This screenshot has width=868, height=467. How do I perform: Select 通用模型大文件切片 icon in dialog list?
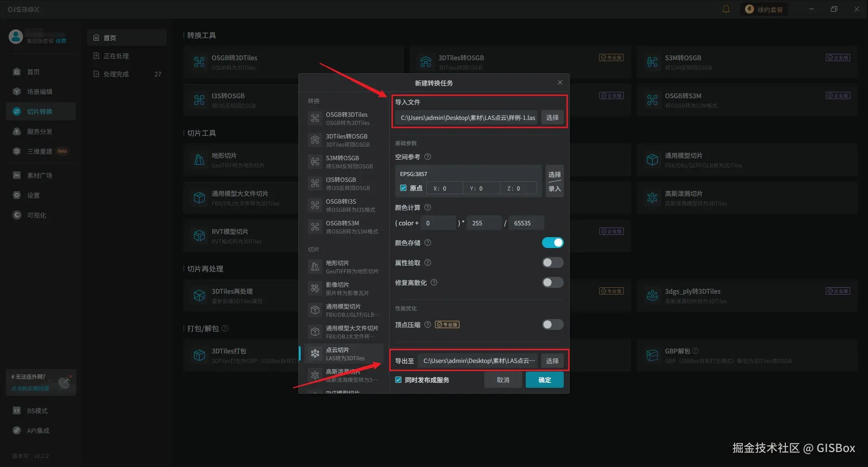[x=315, y=332]
